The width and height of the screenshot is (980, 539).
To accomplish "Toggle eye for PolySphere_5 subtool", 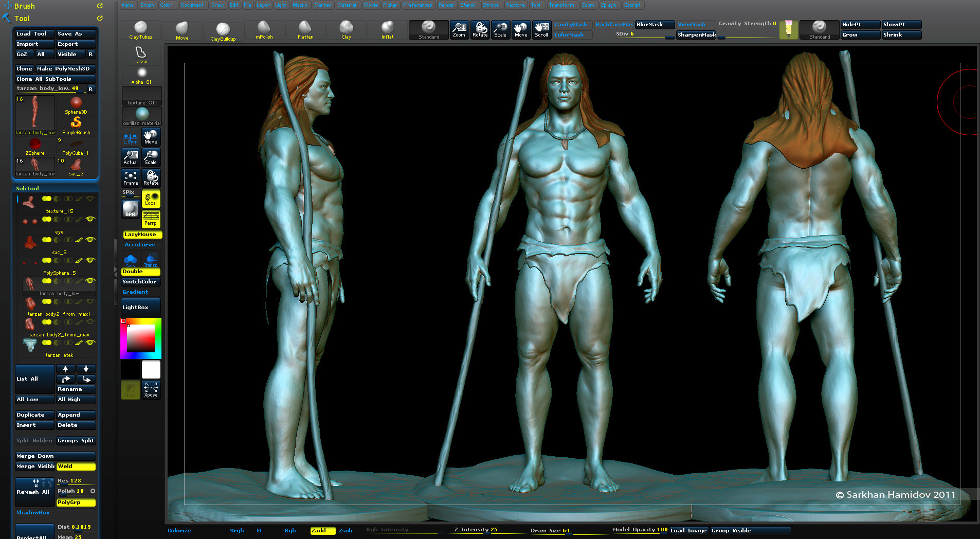I will pyautogui.click(x=90, y=260).
